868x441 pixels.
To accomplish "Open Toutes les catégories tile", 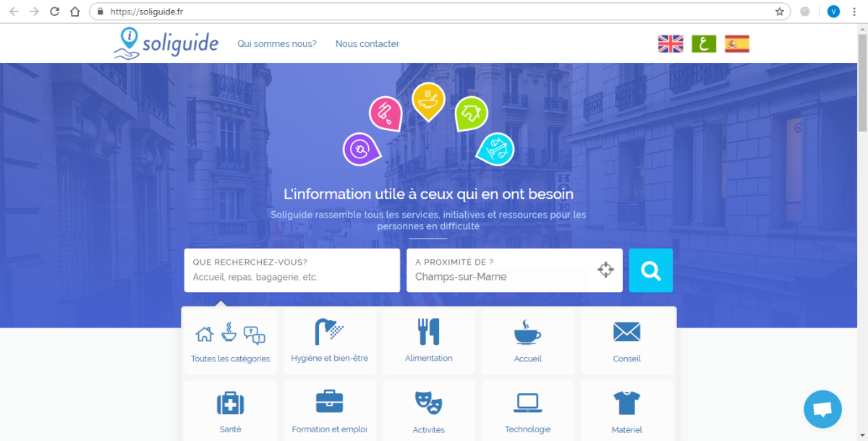I will [230, 342].
